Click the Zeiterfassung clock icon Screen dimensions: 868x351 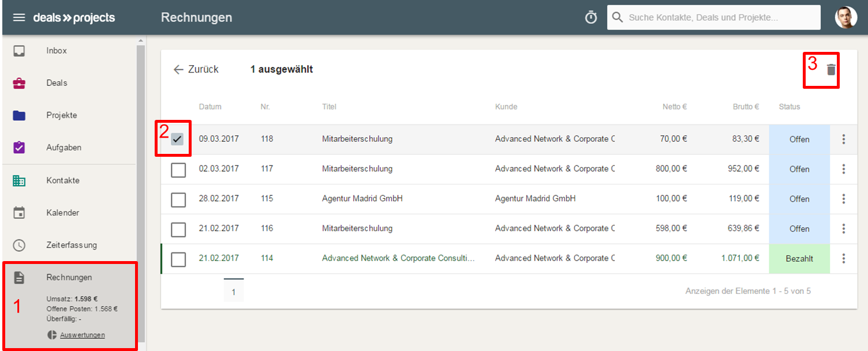19,245
